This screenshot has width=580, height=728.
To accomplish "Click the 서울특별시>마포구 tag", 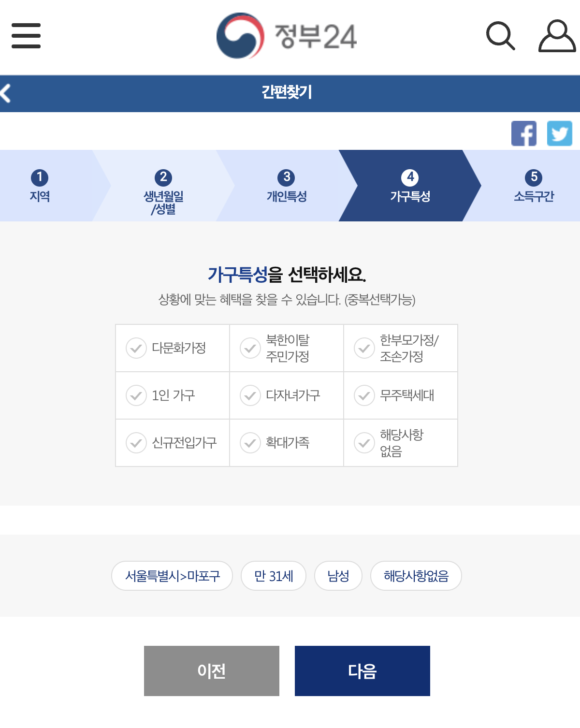I will [x=172, y=576].
